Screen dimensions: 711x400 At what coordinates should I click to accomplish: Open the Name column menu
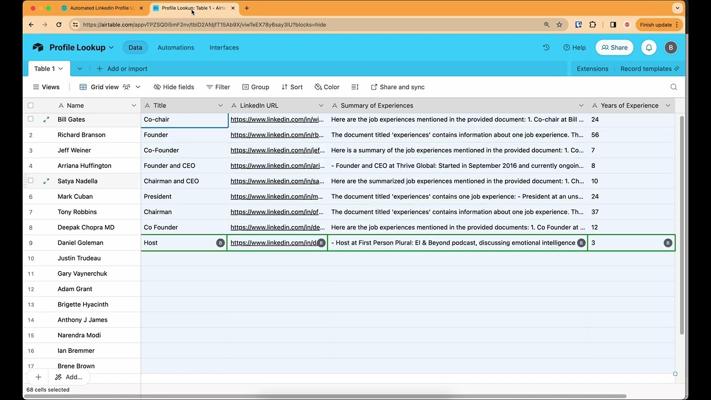point(134,105)
